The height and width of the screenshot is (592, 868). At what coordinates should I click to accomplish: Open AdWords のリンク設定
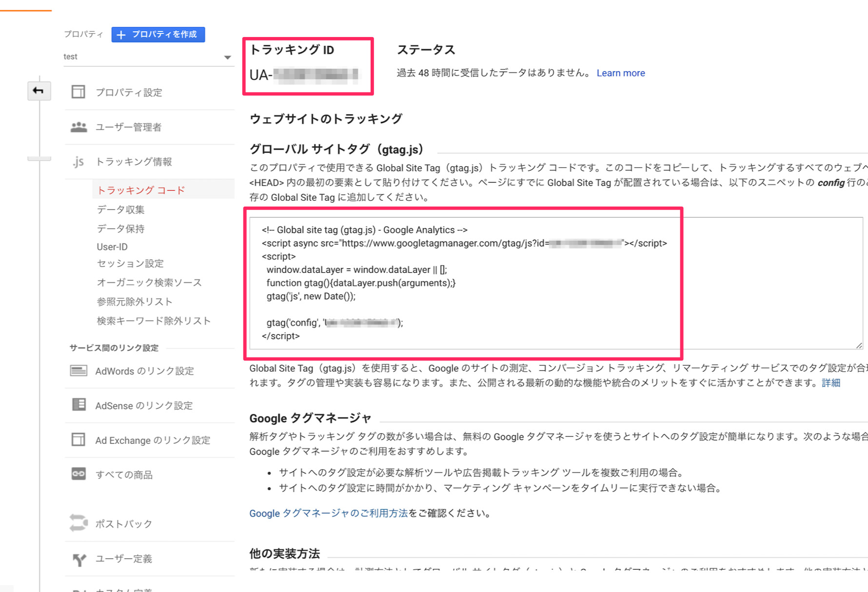click(145, 371)
